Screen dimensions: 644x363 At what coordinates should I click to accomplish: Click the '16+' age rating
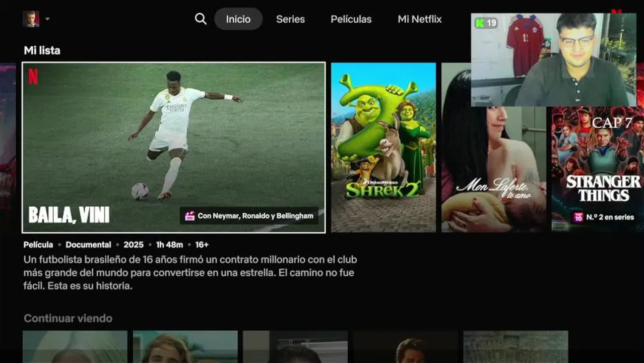tap(202, 245)
